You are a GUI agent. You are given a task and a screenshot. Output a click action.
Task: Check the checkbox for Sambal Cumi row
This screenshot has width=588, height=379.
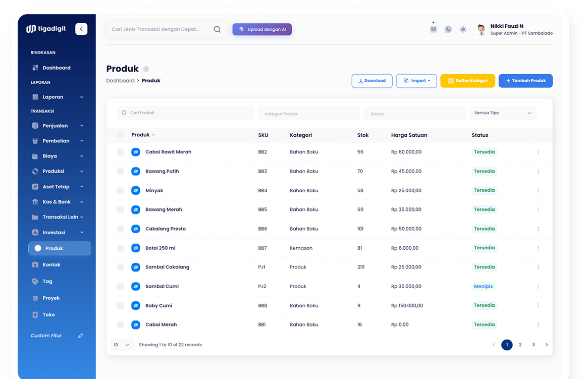120,286
